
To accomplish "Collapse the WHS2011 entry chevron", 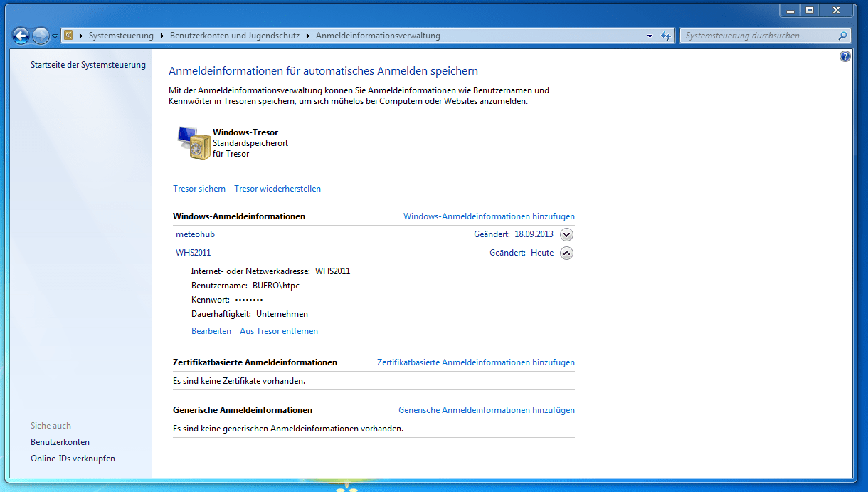I will (567, 253).
